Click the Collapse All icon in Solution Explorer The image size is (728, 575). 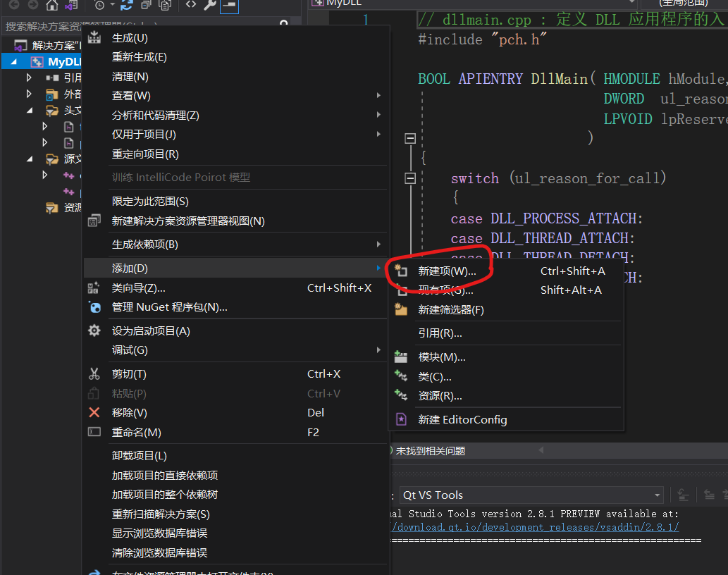click(147, 5)
